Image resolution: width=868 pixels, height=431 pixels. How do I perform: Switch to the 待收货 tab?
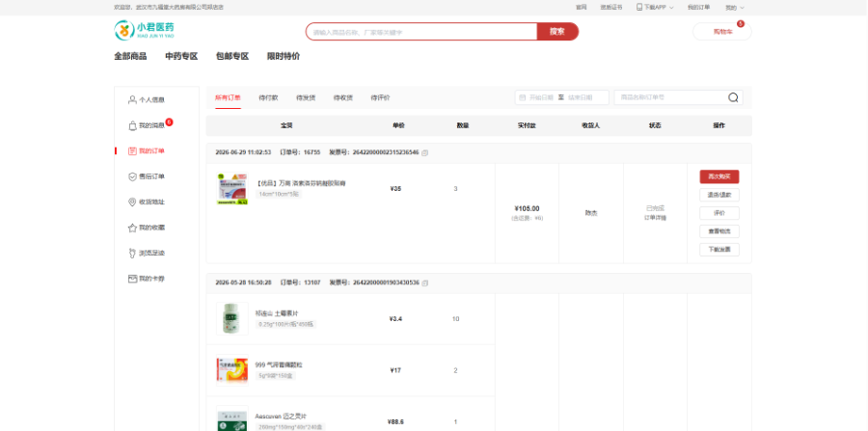pyautogui.click(x=343, y=98)
